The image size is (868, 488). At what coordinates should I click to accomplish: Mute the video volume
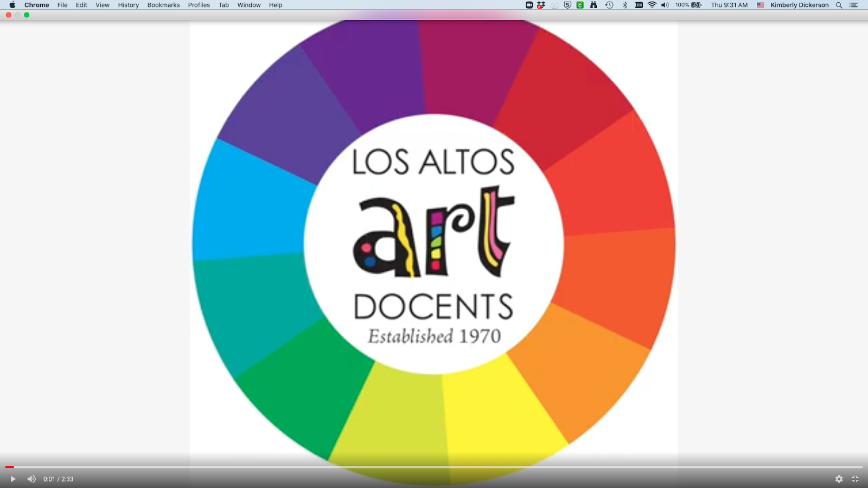point(31,479)
